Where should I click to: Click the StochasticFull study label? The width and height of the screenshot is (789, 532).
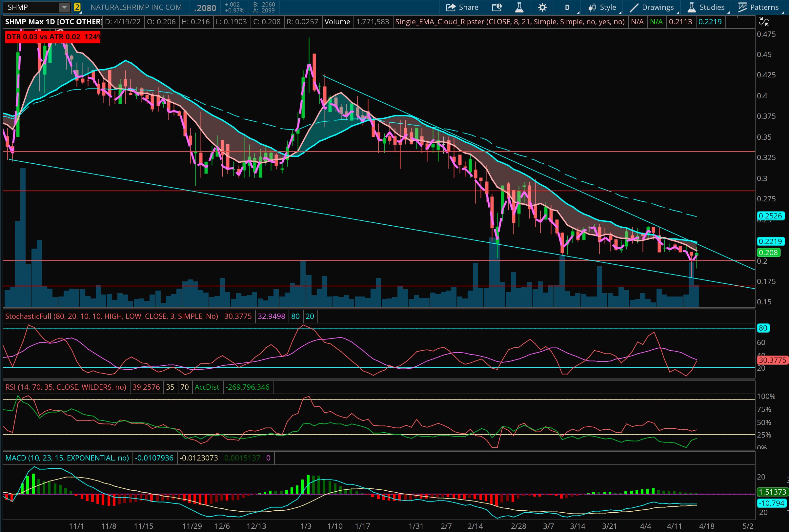click(x=111, y=316)
